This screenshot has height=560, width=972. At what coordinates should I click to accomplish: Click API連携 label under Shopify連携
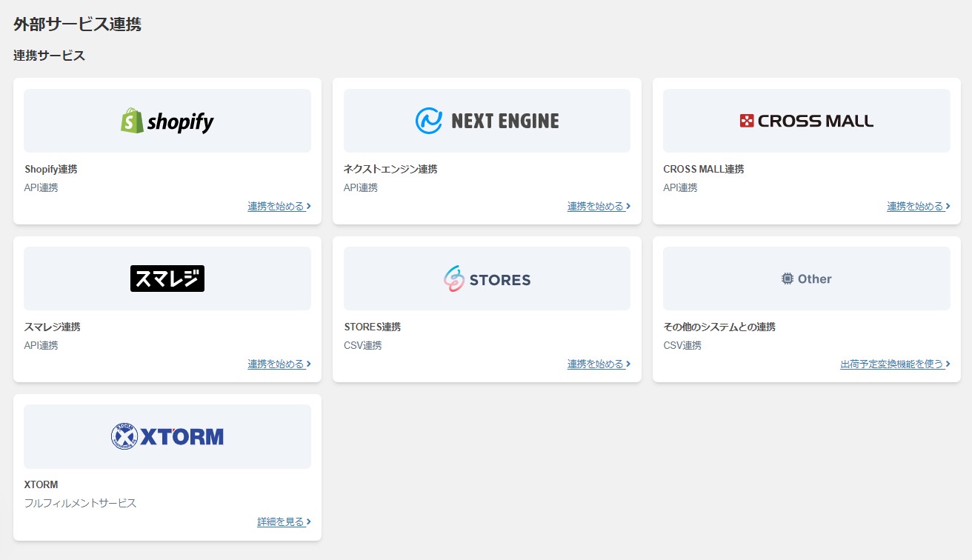click(x=41, y=187)
